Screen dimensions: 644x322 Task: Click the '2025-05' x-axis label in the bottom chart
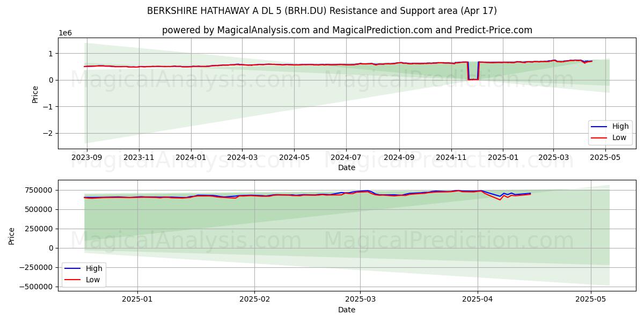coord(591,299)
